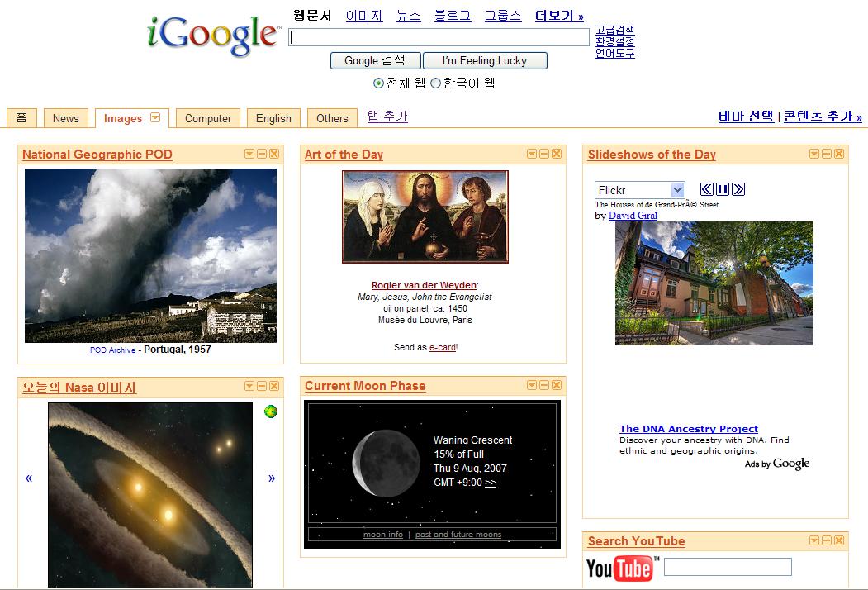Image resolution: width=868 pixels, height=590 pixels.
Task: Click the moon info link
Action: (383, 534)
